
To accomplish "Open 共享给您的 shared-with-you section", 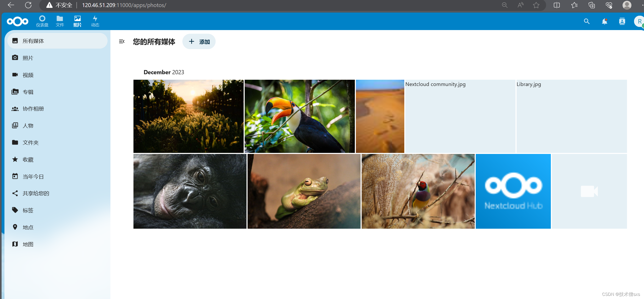I will [x=36, y=193].
